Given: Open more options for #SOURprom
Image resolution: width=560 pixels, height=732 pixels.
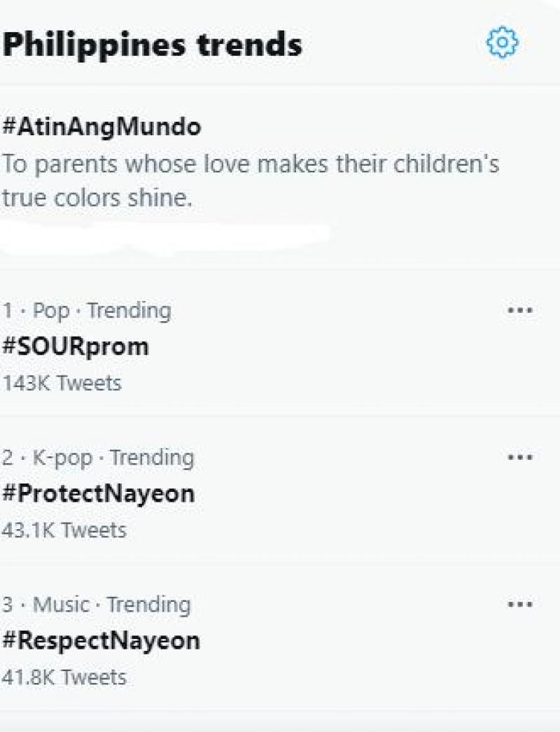Looking at the screenshot, I should pos(519,310).
